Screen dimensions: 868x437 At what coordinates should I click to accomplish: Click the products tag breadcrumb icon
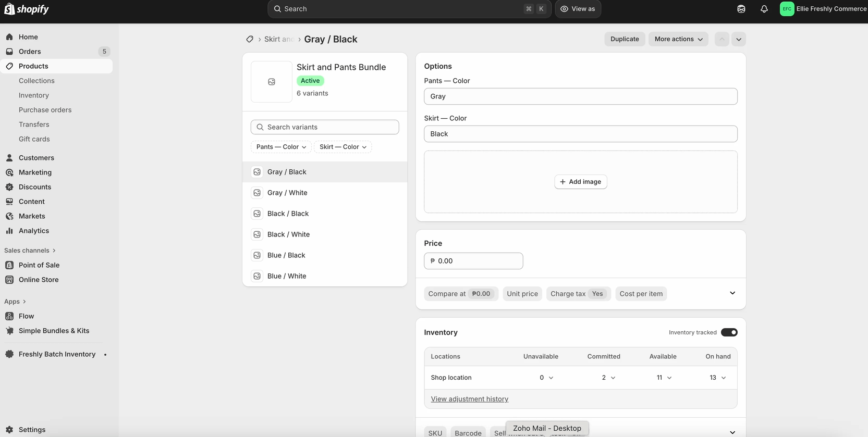250,39
